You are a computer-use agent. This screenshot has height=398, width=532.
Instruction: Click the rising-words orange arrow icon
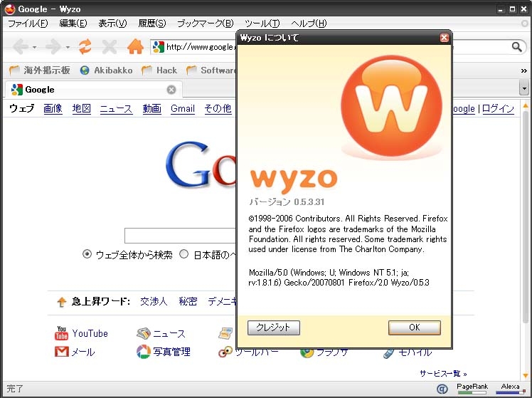61,302
